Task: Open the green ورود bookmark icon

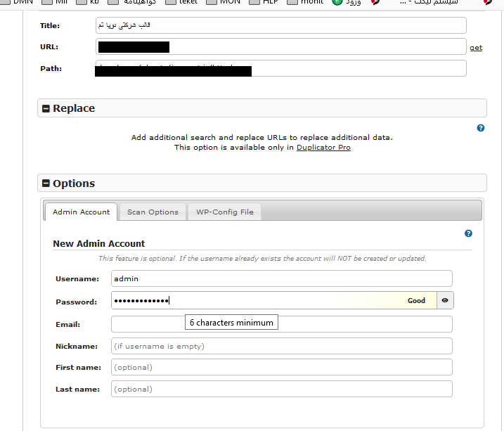Action: coord(337,2)
